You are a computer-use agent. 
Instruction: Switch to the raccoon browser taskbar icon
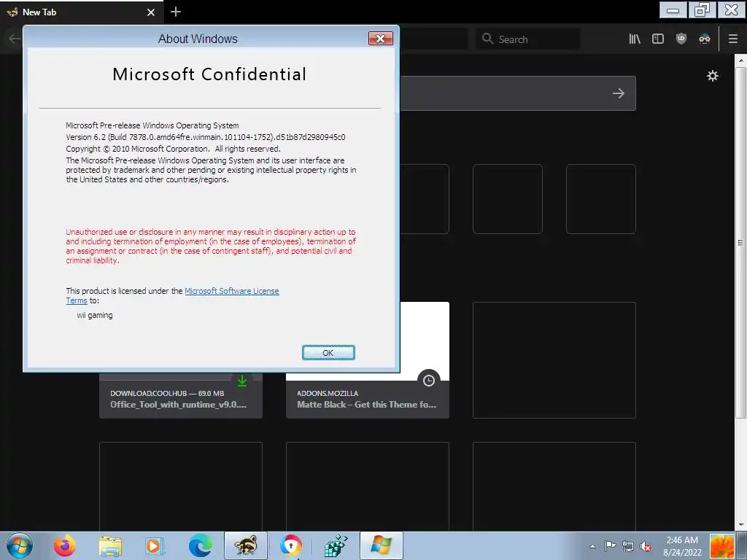click(246, 545)
